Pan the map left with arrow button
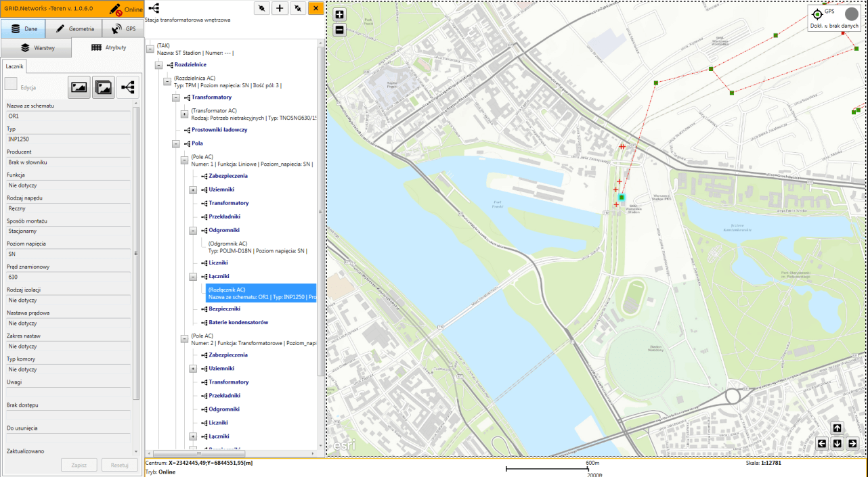This screenshot has width=868, height=477. tap(822, 444)
